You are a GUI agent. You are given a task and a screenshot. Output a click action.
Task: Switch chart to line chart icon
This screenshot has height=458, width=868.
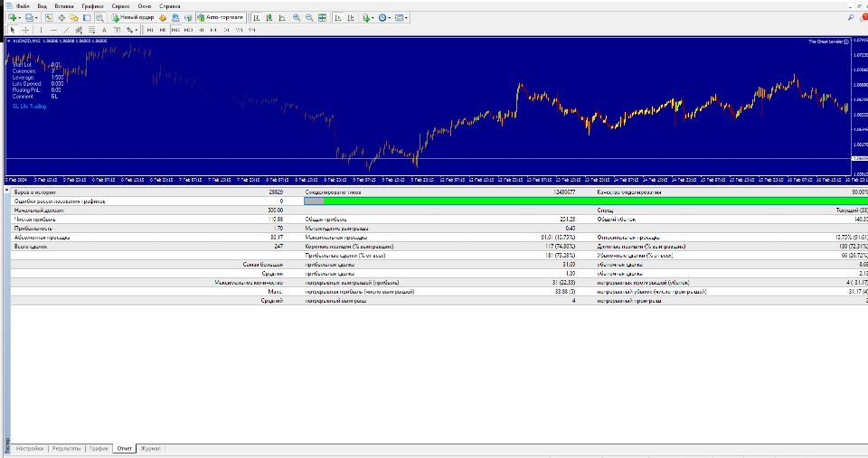click(282, 18)
